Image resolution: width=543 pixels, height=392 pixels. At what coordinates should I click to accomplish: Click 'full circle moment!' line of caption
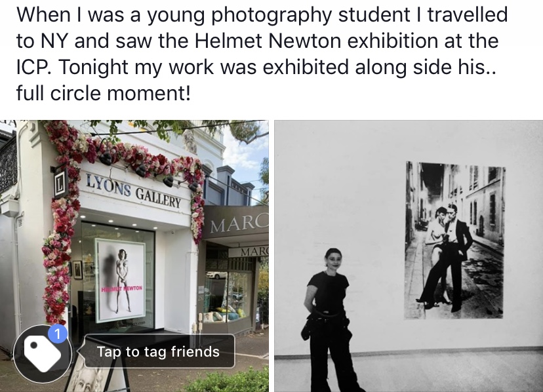(103, 94)
